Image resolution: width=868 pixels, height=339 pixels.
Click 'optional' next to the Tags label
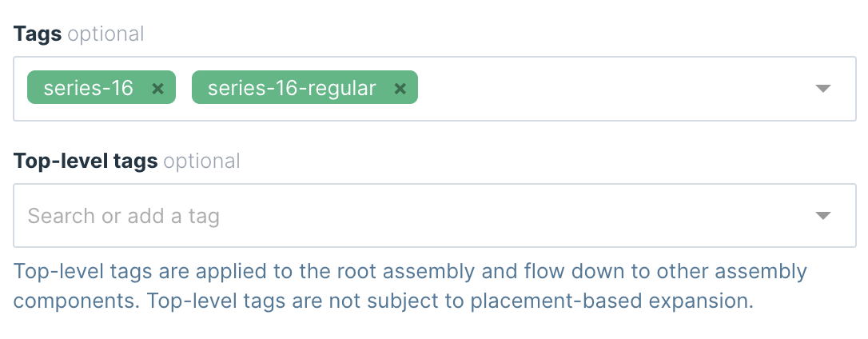click(x=106, y=34)
